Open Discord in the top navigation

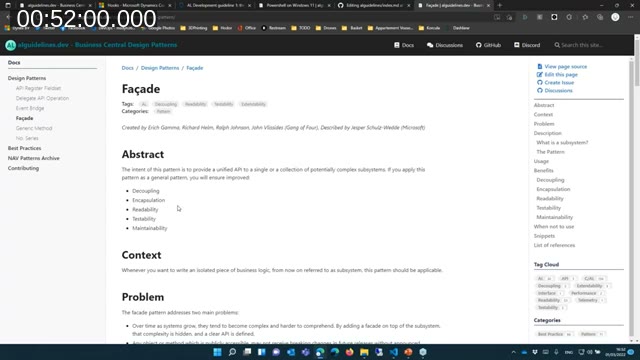[527, 45]
